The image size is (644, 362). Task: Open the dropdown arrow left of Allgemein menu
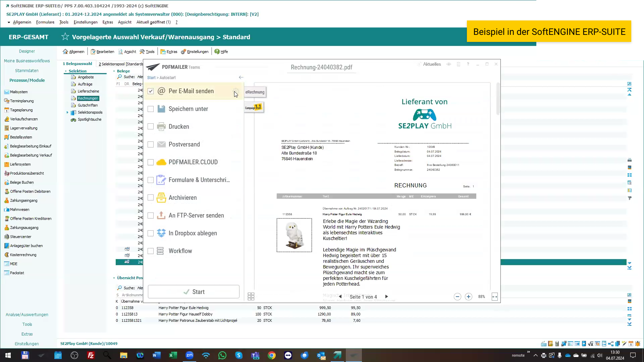9,22
